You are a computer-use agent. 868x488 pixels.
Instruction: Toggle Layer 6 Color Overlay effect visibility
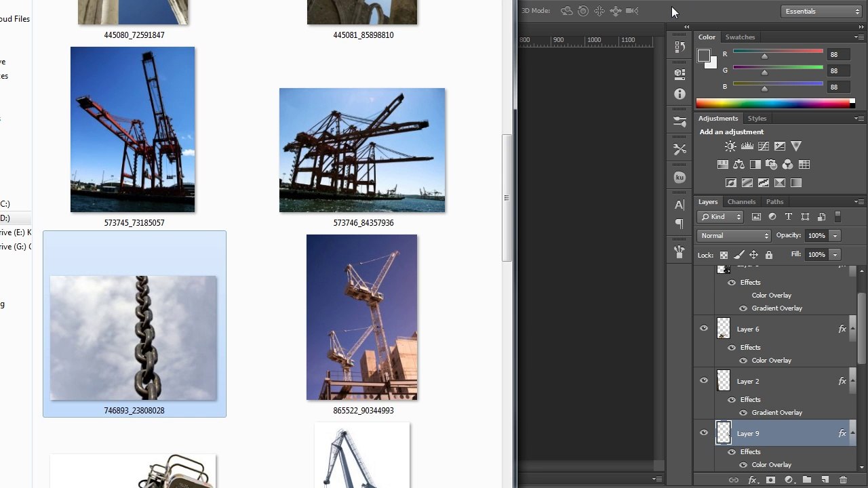(743, 361)
